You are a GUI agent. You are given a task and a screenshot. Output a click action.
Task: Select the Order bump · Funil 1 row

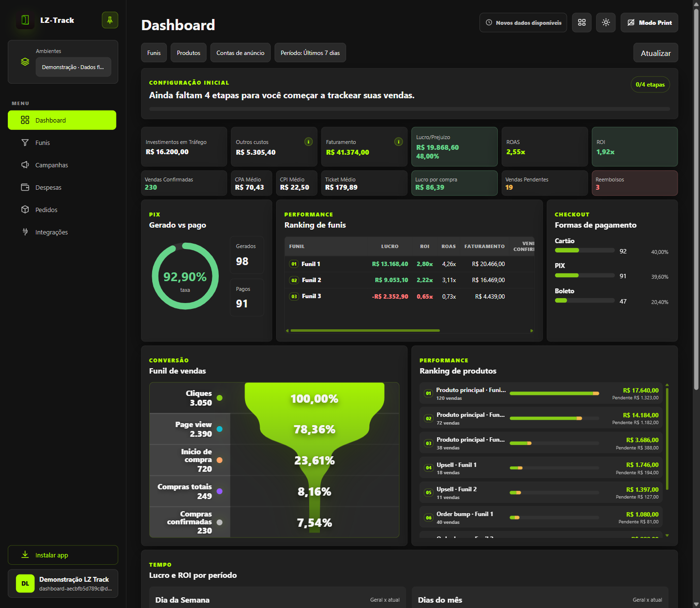pyautogui.click(x=541, y=518)
